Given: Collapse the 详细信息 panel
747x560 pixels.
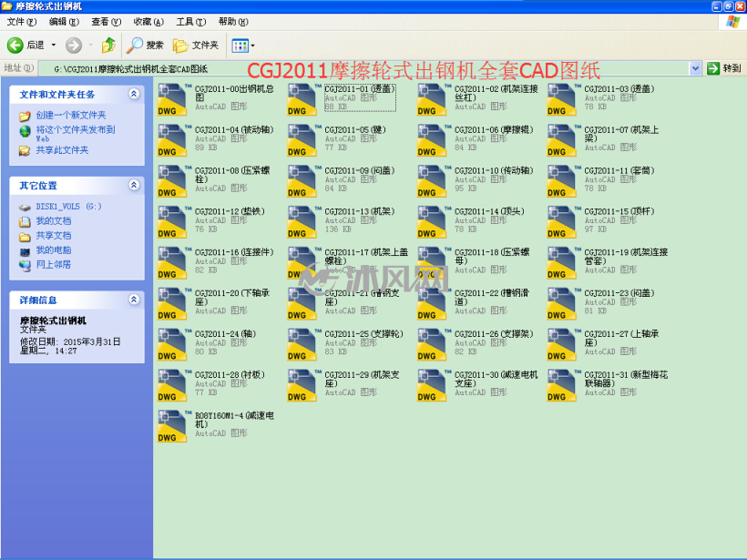Looking at the screenshot, I should (134, 300).
